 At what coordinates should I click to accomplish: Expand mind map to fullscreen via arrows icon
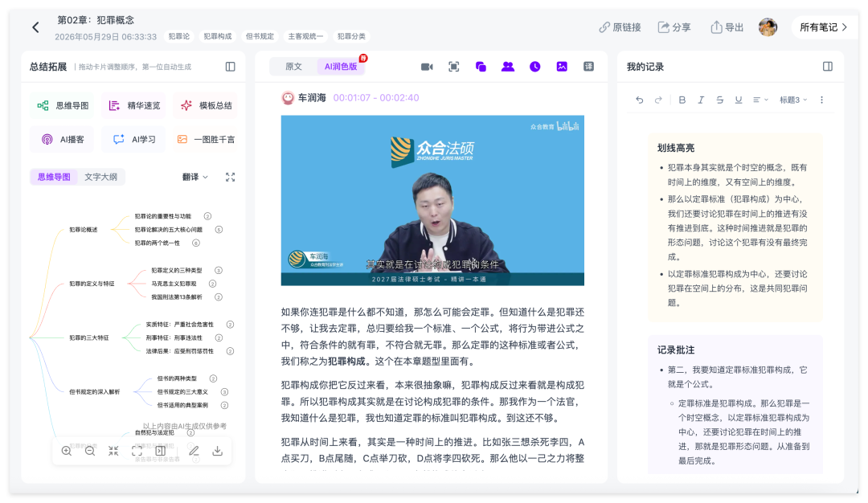[231, 177]
